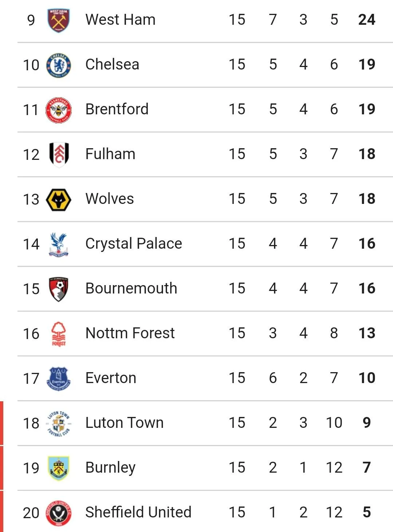
Task: Open the Crystal Palace eagle crest
Action: point(59,244)
